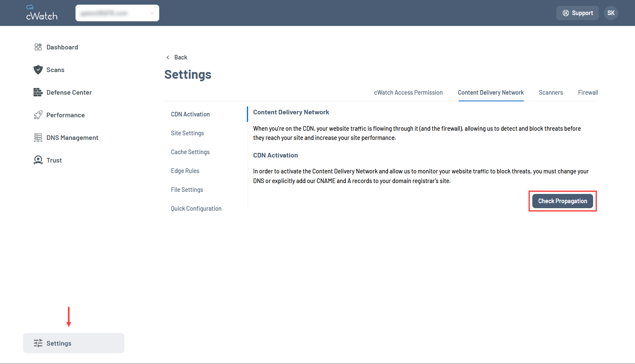This screenshot has height=364, width=635.
Task: Select CDN Activation settings section
Action: pos(190,114)
